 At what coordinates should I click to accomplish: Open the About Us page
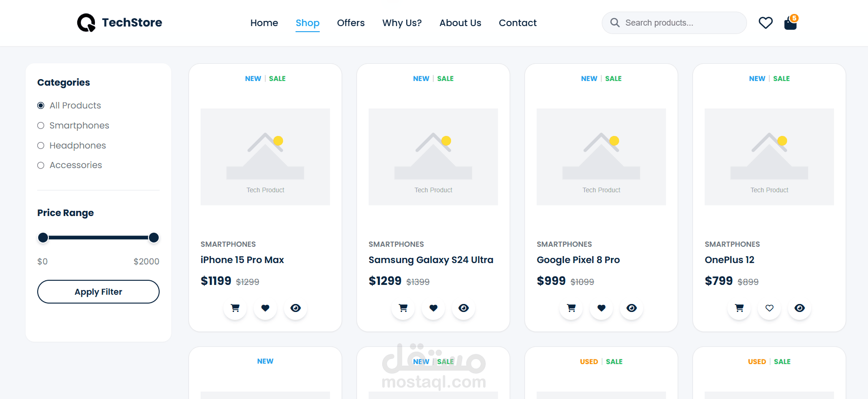coord(460,23)
